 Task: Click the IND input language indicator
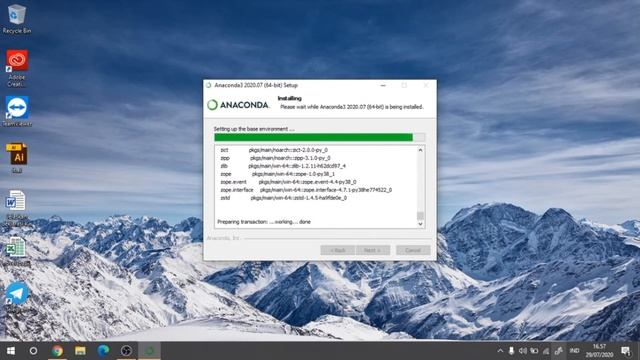[574, 351]
